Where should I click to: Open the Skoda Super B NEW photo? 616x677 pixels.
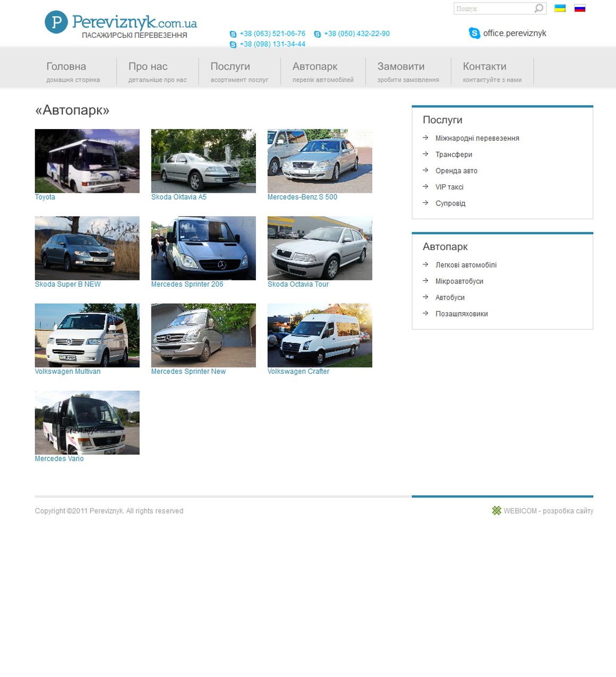87,248
